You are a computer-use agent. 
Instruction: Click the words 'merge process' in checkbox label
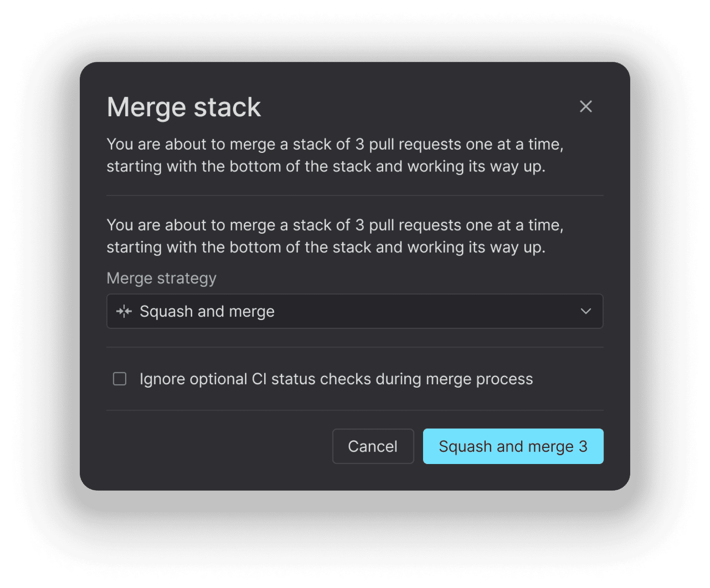coord(479,379)
